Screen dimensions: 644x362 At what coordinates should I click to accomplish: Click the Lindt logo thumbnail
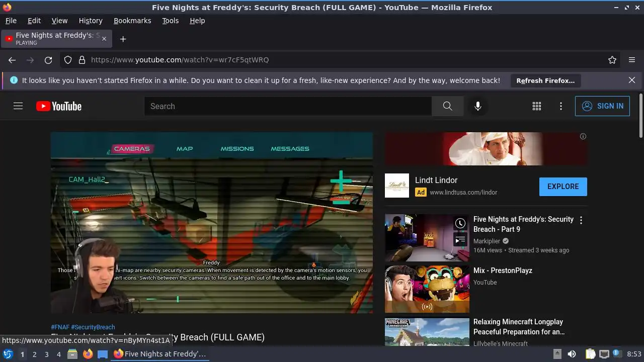click(x=397, y=186)
